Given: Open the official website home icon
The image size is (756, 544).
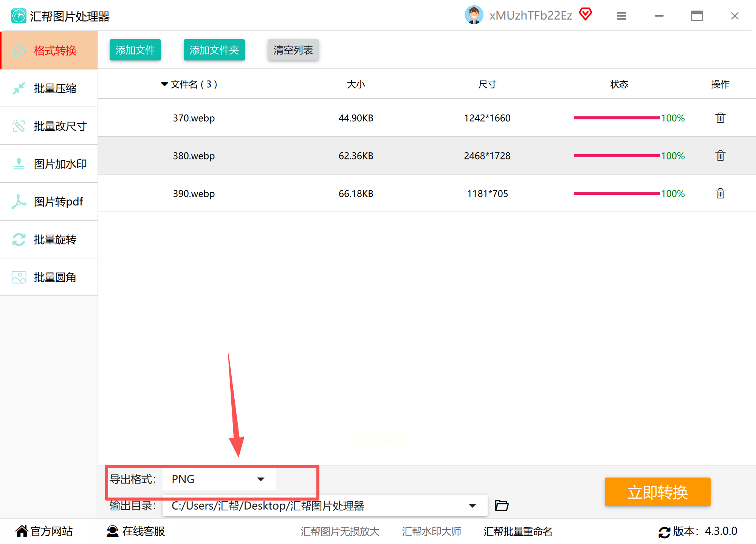Looking at the screenshot, I should [x=22, y=531].
